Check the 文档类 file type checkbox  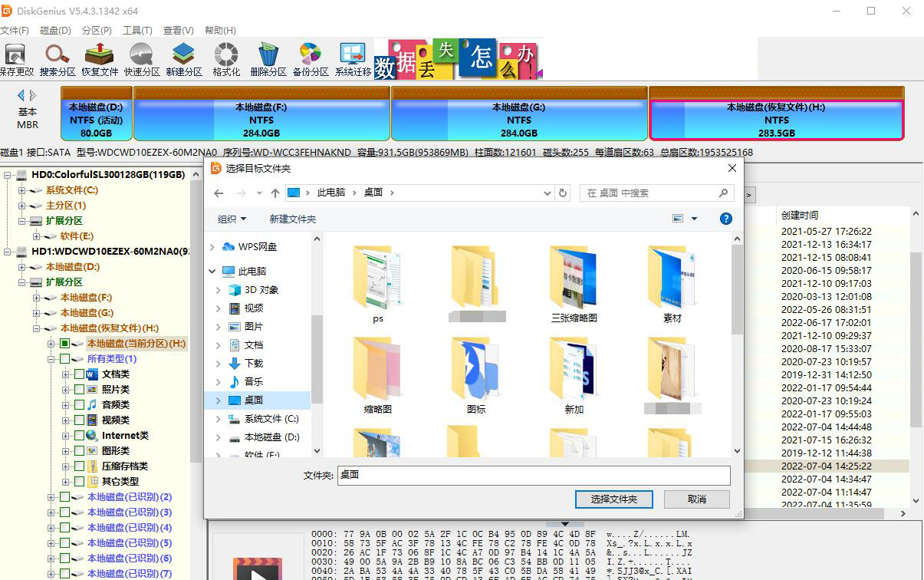[79, 374]
